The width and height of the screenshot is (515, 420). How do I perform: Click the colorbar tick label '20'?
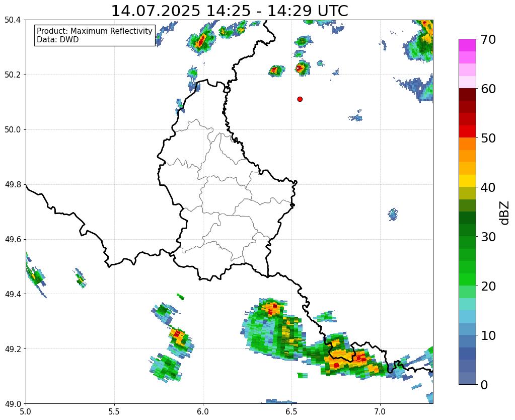click(488, 286)
